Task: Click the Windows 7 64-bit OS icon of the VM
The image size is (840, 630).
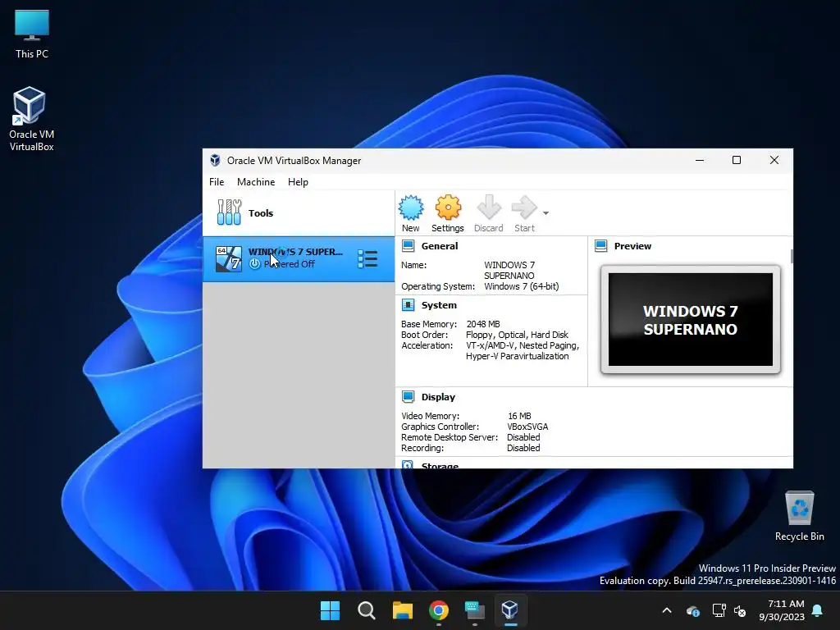Action: [229, 258]
